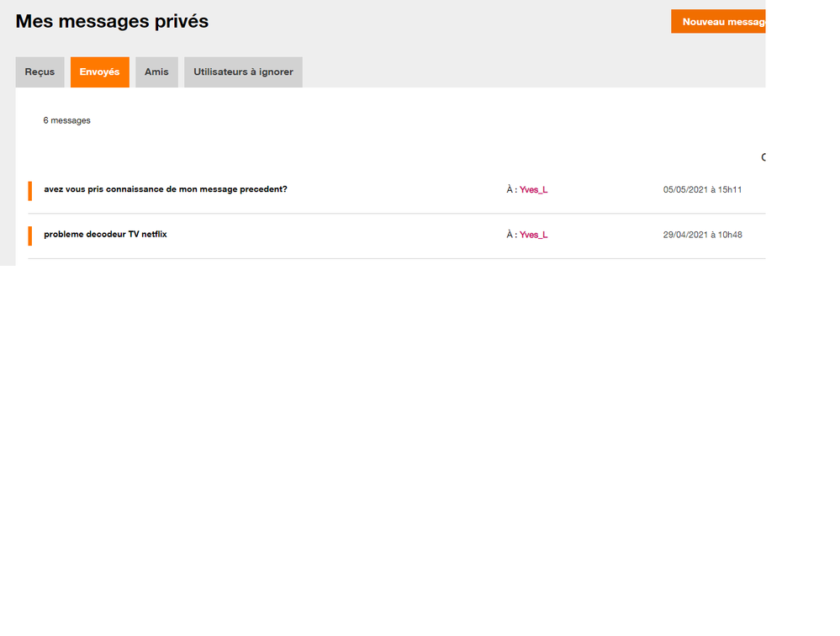Click the date 29/04/2021 à 10h48
Screen dimensions: 840x636
point(702,236)
